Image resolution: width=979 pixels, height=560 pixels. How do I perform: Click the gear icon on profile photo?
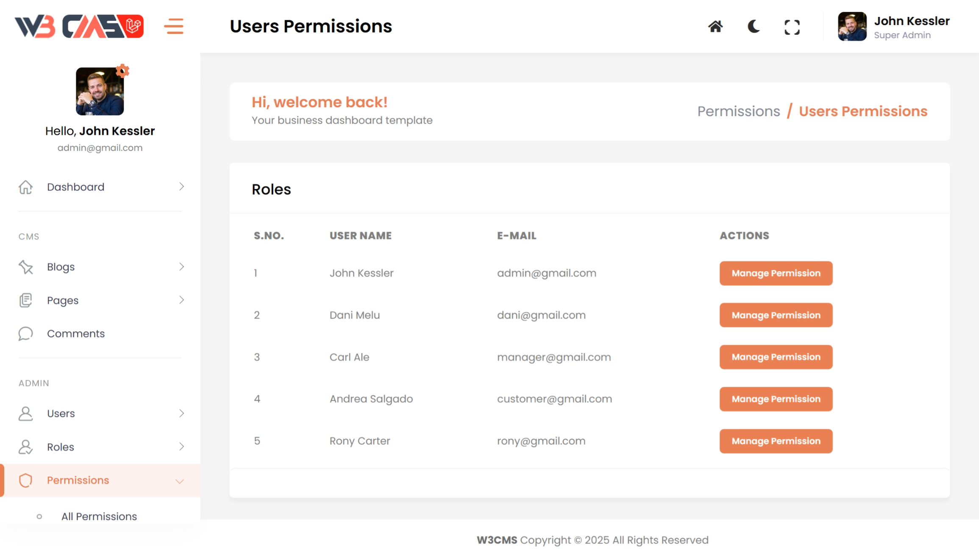(122, 70)
